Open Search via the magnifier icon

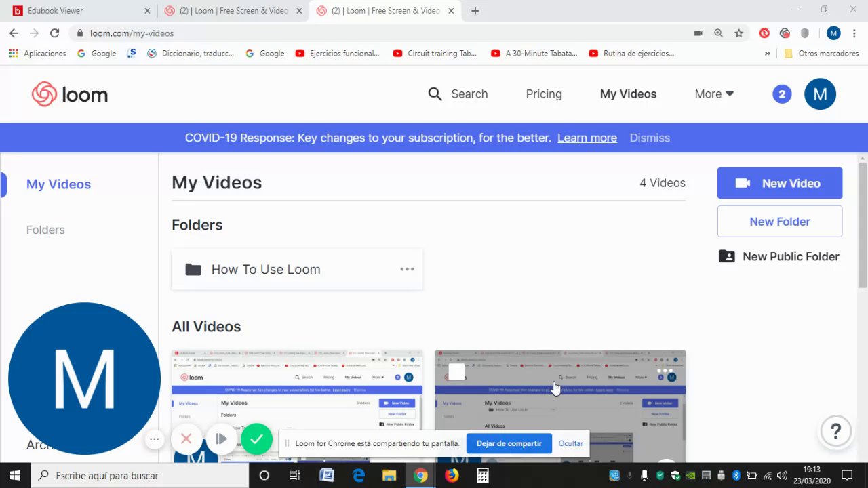coord(435,94)
